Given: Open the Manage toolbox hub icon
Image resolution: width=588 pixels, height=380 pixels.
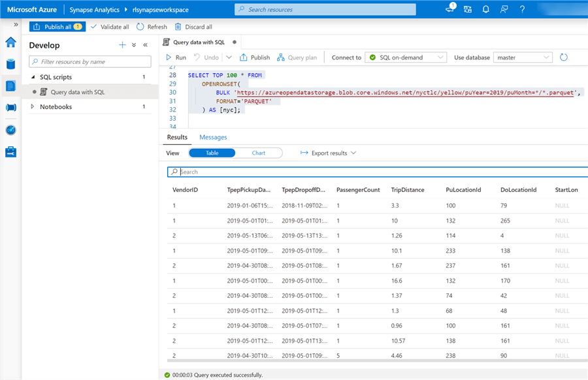Looking at the screenshot, I should [x=10, y=152].
